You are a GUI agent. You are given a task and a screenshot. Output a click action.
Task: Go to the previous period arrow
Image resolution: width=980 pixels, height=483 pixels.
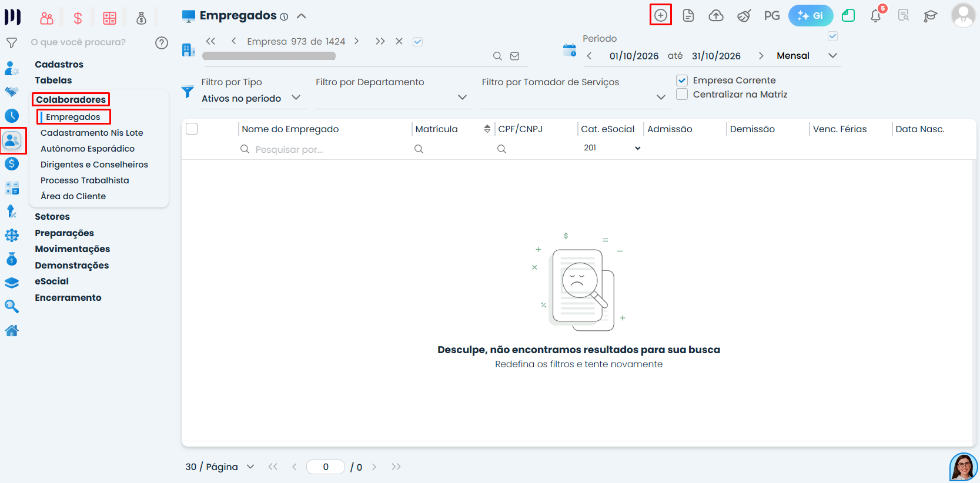589,56
